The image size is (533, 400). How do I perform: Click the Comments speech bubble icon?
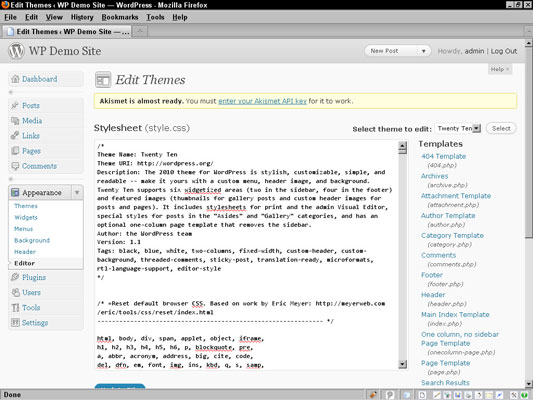[x=15, y=166]
